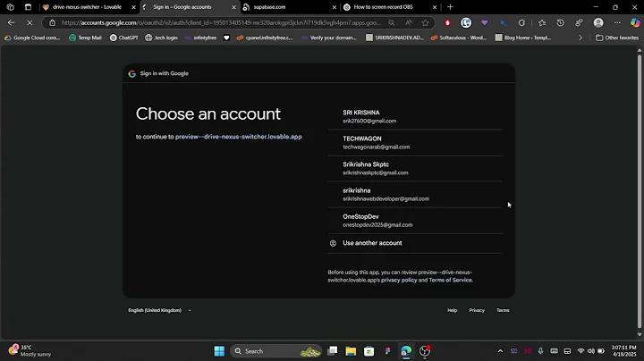
Task: Open language dropdown English (United Kingdom)
Action: 159,310
